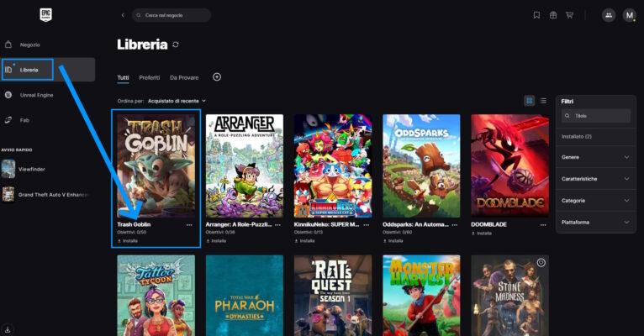Open Unreal Engine in the sidebar
This screenshot has height=336, width=644.
pyautogui.click(x=36, y=95)
